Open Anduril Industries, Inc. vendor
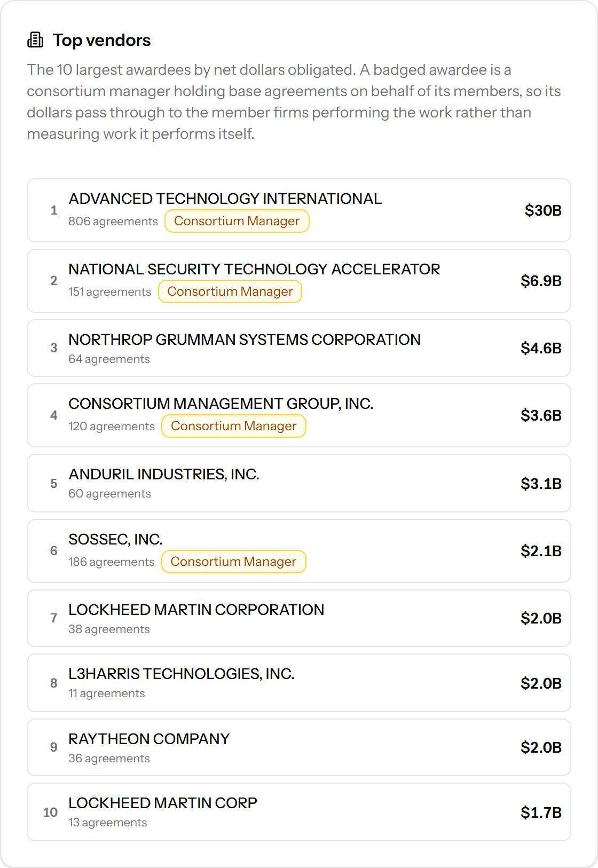Viewport: 598px width, 868px height. tap(299, 483)
